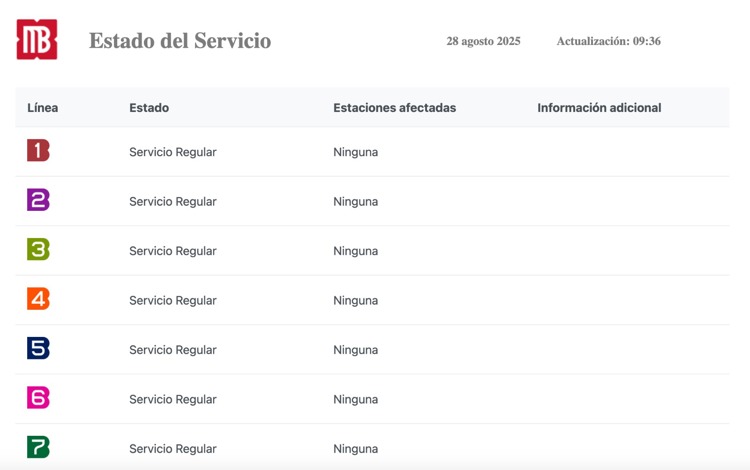Click the dark green Line 7 icon
This screenshot has width=750, height=470.
(38, 447)
